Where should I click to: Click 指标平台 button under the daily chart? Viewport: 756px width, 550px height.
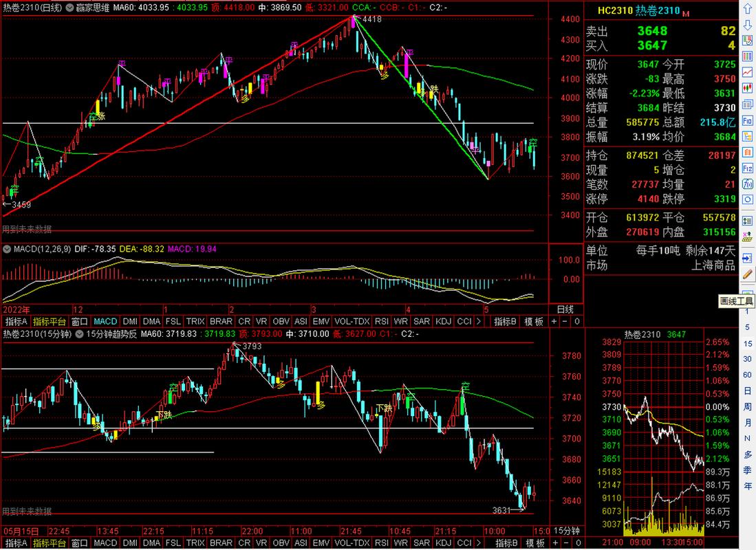[x=50, y=321]
